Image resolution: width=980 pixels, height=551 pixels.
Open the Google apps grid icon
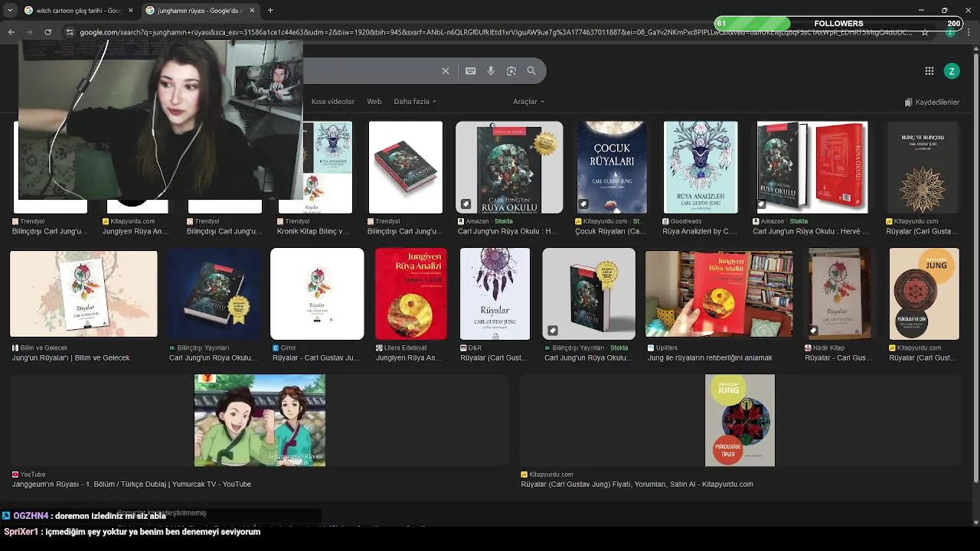pos(929,71)
